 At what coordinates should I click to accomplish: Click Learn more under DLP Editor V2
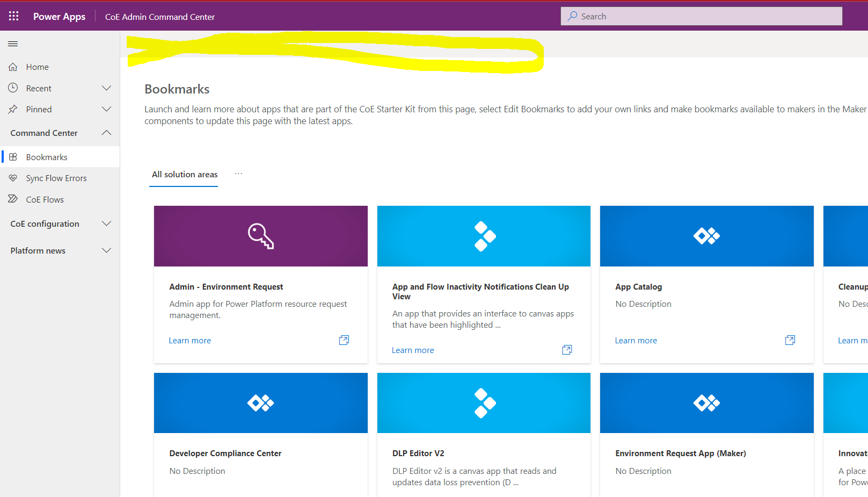(x=413, y=495)
